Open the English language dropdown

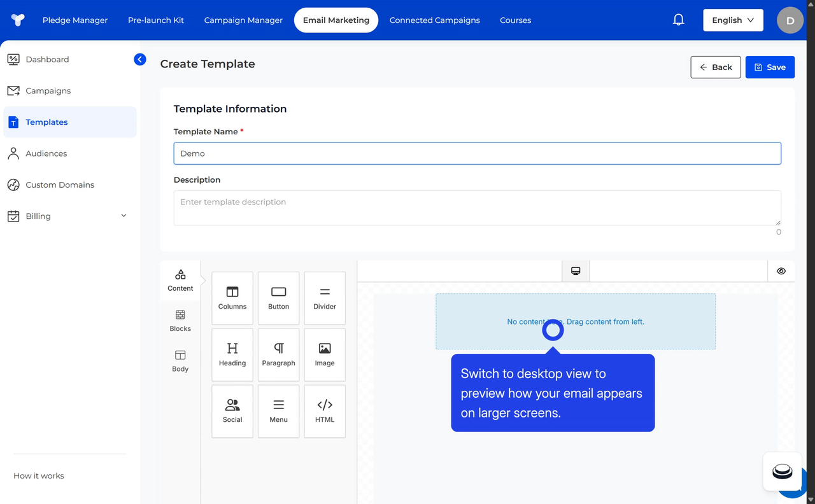click(x=733, y=20)
